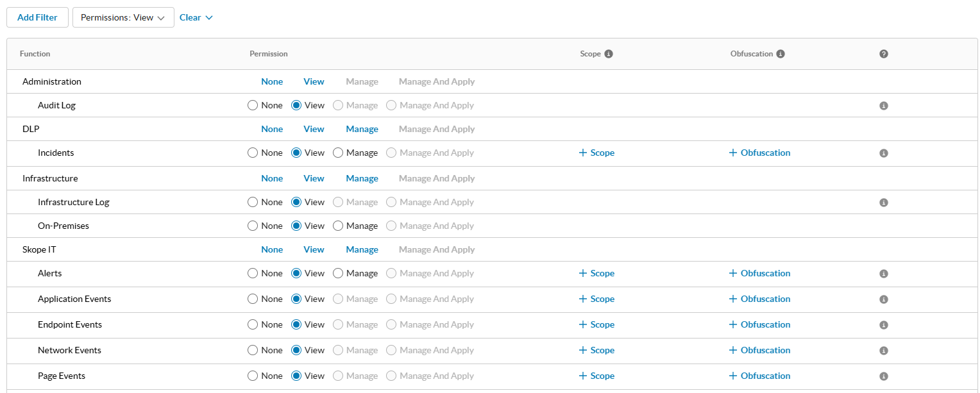This screenshot has height=393, width=980.
Task: Click the Add Filter button
Action: pyautogui.click(x=37, y=17)
